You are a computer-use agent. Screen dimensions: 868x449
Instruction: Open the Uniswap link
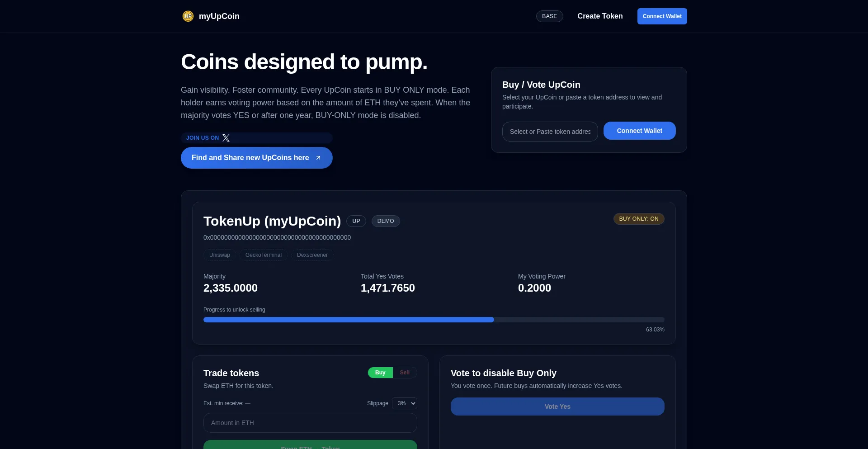(x=219, y=255)
